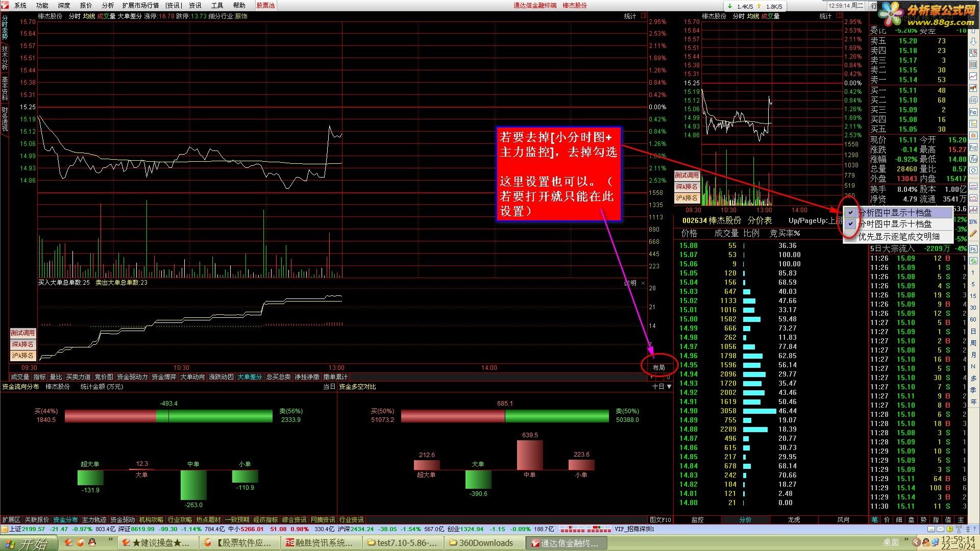Select the monthly 月 period in right sidebar
Viewport: 980px width, 551px height.
(973, 355)
